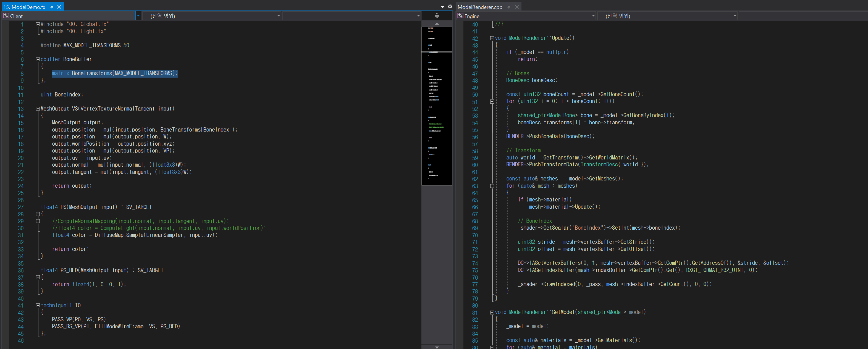Close the 15. ModelDemo.fx tab

pyautogui.click(x=59, y=7)
